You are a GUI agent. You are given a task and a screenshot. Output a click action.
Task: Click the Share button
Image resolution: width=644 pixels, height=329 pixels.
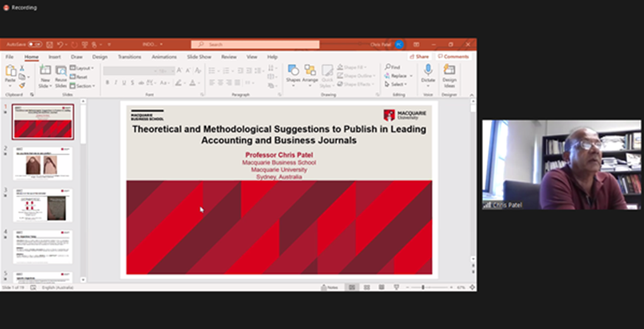click(x=420, y=56)
